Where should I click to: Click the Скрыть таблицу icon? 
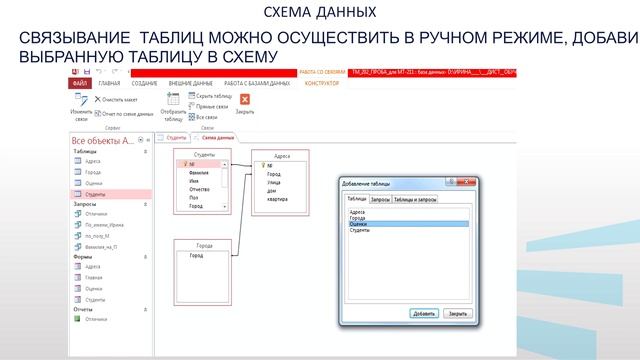point(191,96)
